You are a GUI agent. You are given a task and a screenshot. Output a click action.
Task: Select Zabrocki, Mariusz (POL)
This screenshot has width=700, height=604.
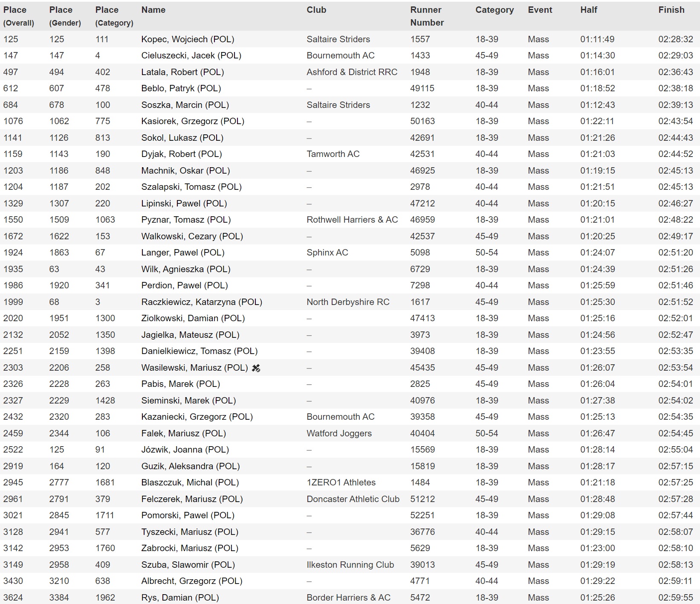point(190,548)
